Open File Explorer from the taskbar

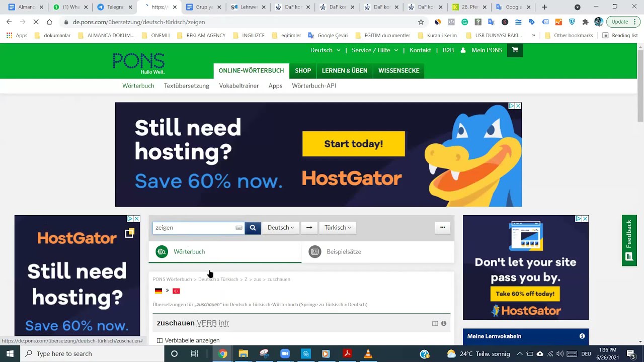point(244,354)
